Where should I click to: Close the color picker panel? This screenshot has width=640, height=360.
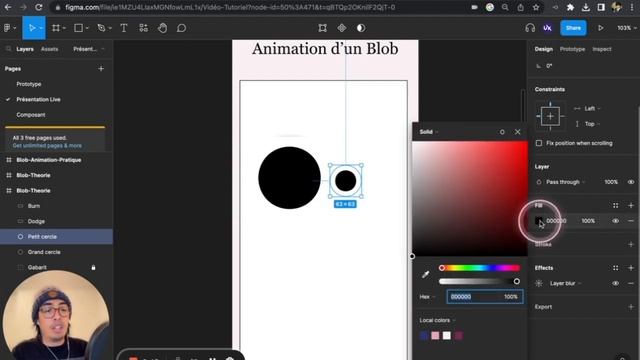[518, 131]
